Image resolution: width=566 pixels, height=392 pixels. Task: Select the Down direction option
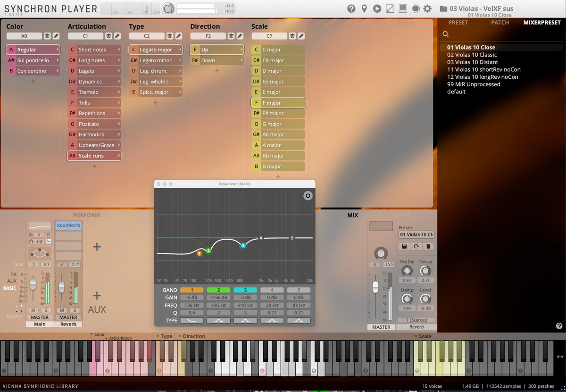coord(216,60)
